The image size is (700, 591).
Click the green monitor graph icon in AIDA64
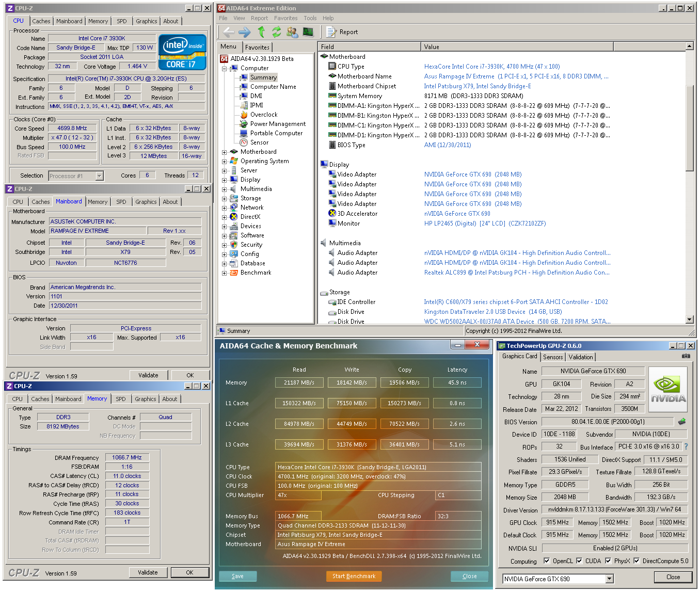(x=308, y=32)
